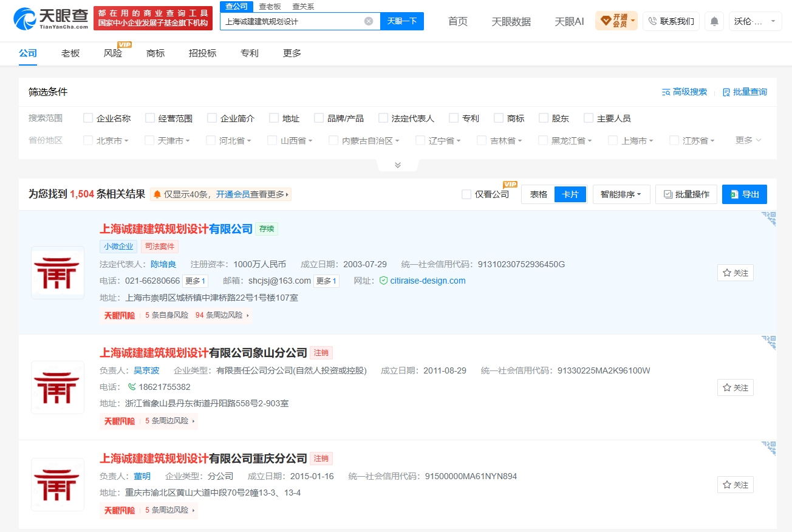Open QR code corner of first result
This screenshot has width=792, height=532.
pos(769,219)
